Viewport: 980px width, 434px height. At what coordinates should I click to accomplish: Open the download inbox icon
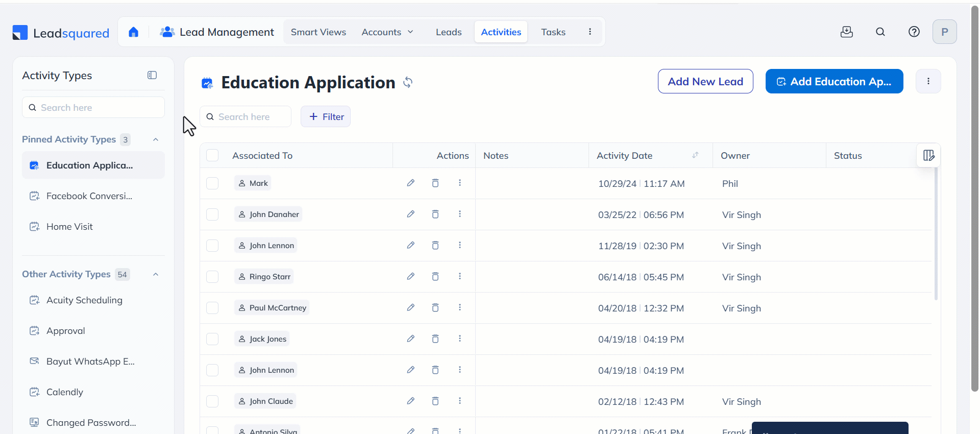pos(847,32)
